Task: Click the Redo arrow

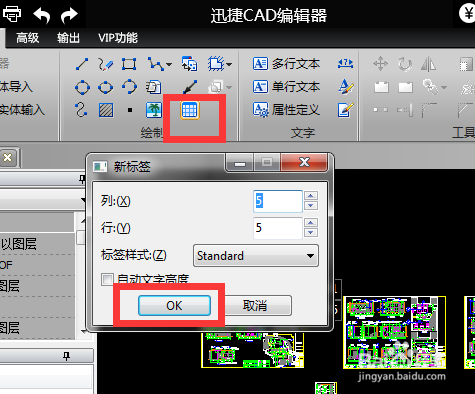Action: click(x=69, y=15)
